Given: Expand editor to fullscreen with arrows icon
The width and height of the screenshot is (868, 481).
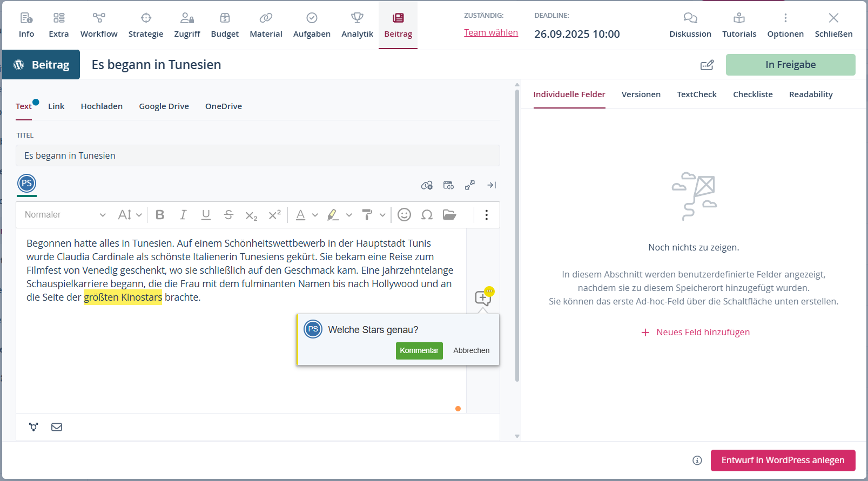Looking at the screenshot, I should tap(470, 185).
